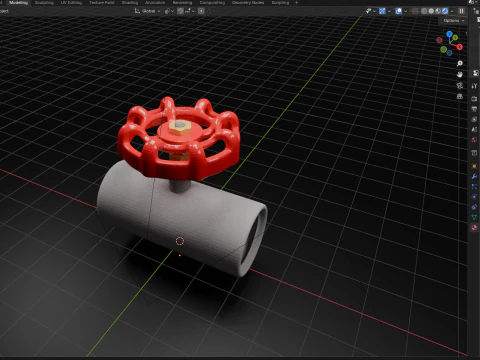Viewport: 480px width, 360px height.
Task: Pause the viewport render preview
Action: coord(462,11)
